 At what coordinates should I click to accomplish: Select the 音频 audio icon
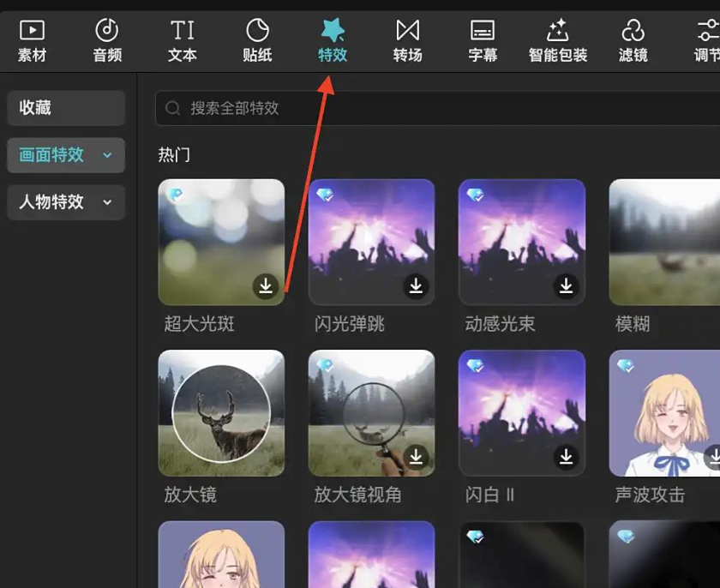[106, 39]
